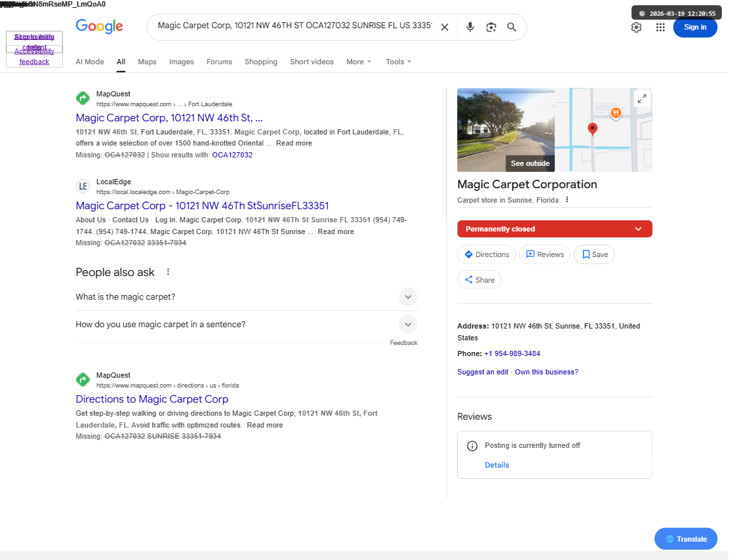Screen dimensions: 737x560
Task: Sign in to Google account
Action: [694, 28]
